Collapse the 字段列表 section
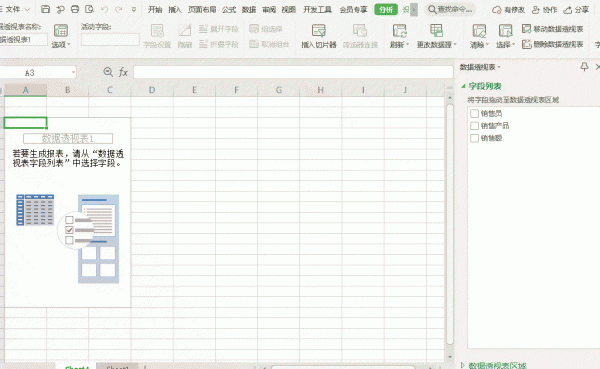 point(463,86)
